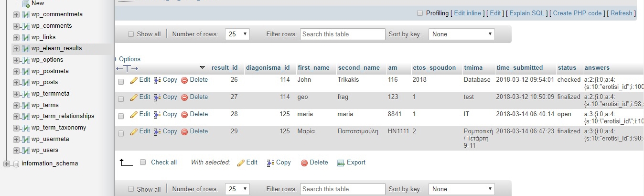Click the Edit inline link
This screenshot has width=644, height=196.
click(468, 13)
